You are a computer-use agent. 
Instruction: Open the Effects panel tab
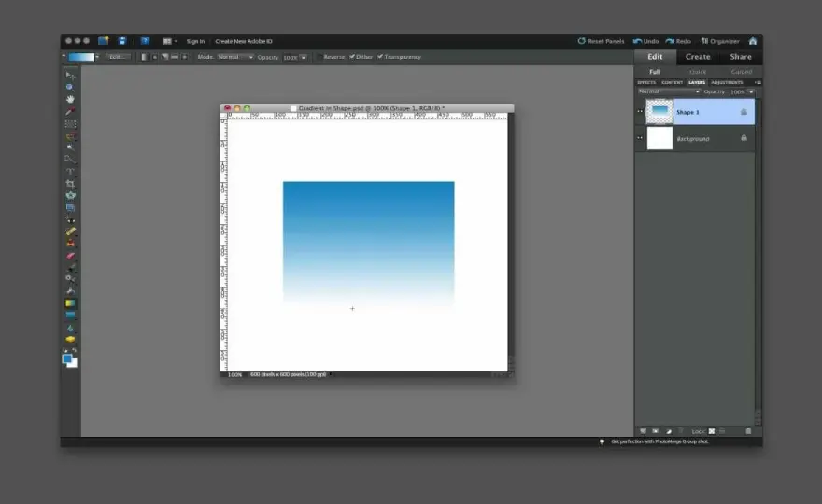[x=646, y=82]
